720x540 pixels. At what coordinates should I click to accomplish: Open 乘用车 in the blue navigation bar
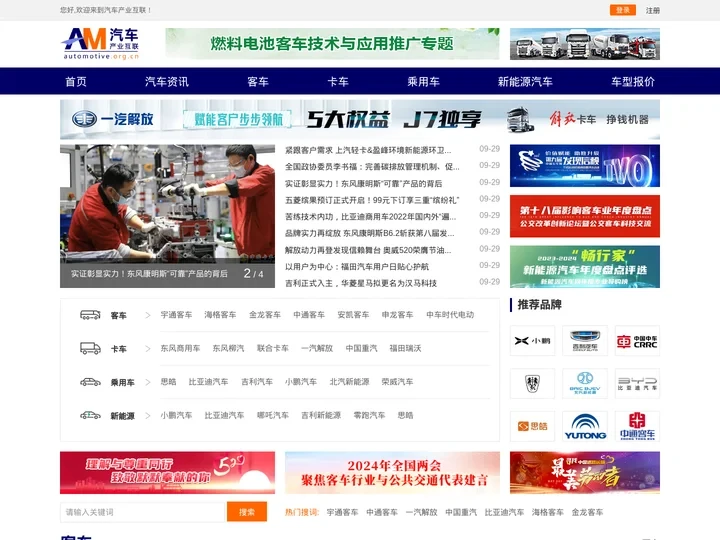pos(423,82)
